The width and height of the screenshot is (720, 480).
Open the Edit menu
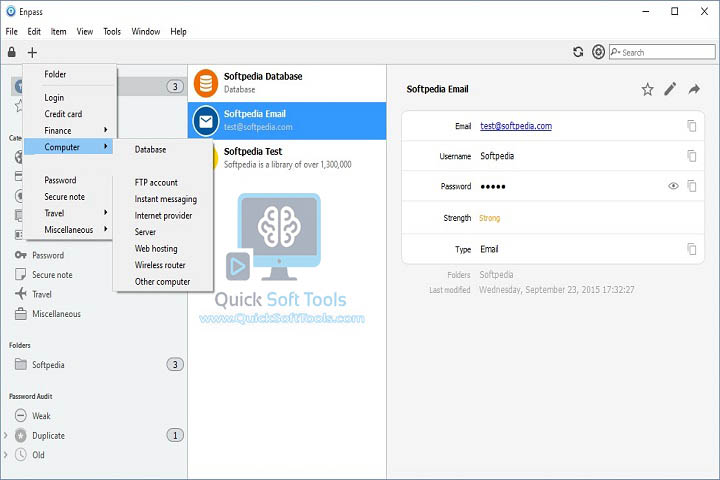click(34, 32)
